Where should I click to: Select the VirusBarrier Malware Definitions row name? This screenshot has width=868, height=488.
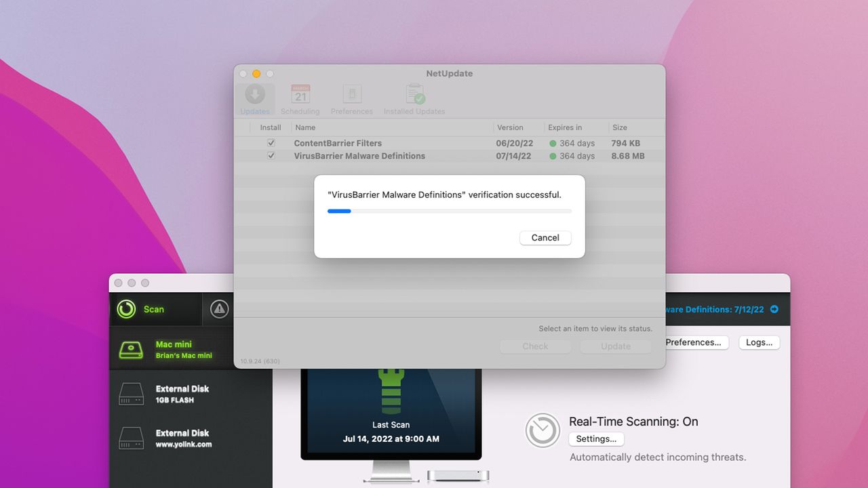tap(359, 156)
